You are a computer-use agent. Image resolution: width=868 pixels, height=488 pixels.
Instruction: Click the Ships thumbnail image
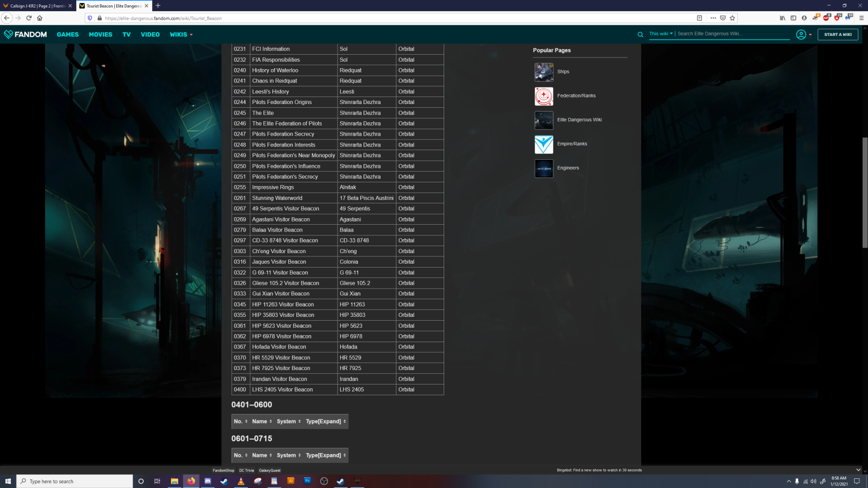click(x=543, y=72)
